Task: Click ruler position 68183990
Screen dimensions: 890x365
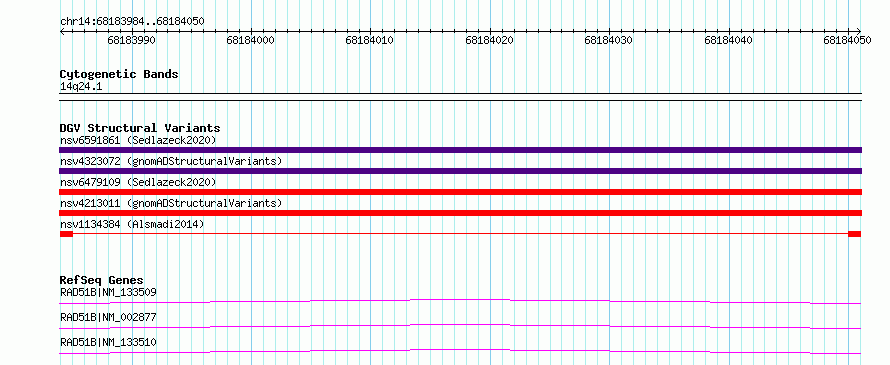Action: (x=131, y=40)
